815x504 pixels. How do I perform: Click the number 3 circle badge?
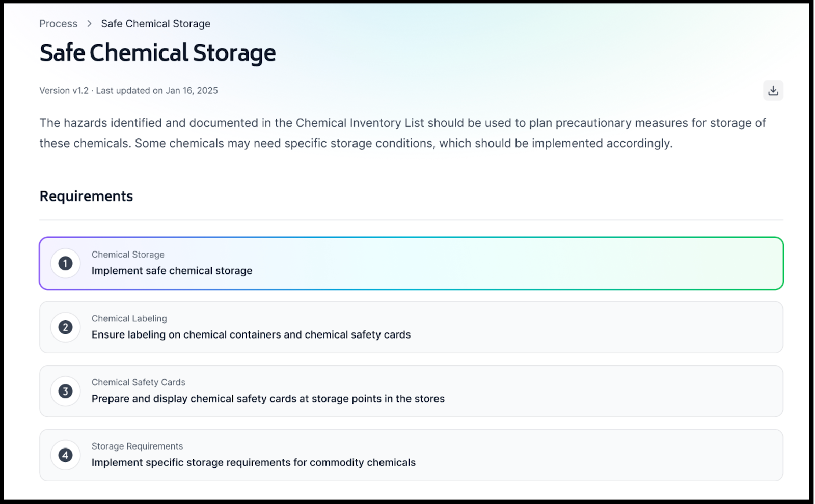click(65, 391)
